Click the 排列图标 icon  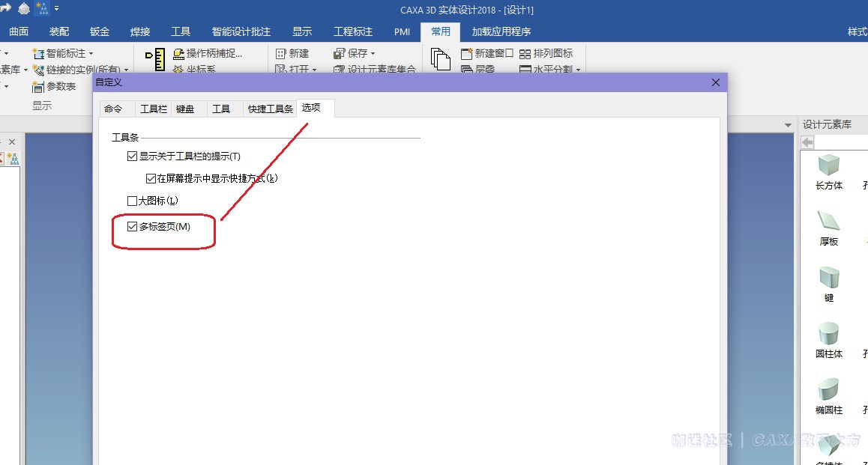click(525, 54)
